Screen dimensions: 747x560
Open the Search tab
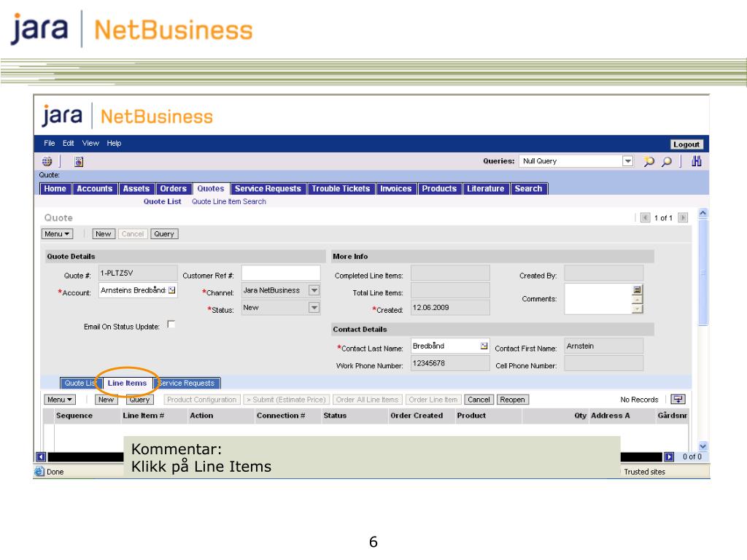[x=529, y=189]
